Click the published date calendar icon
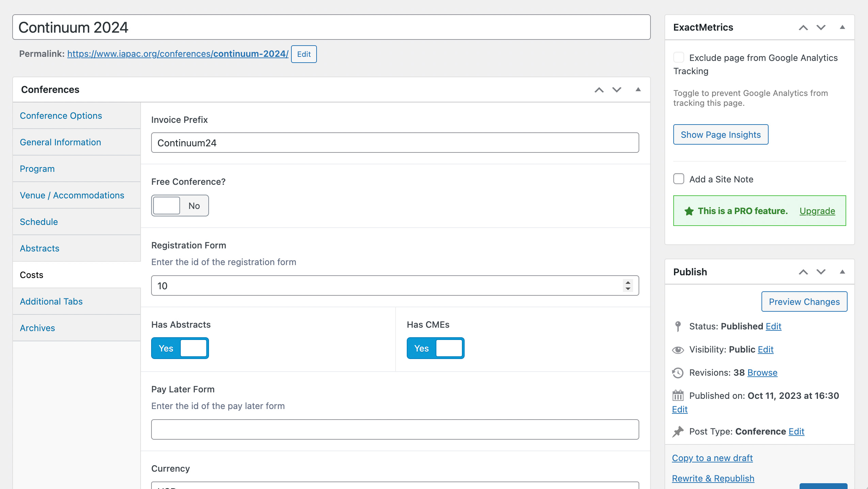The width and height of the screenshot is (868, 489). pyautogui.click(x=678, y=395)
